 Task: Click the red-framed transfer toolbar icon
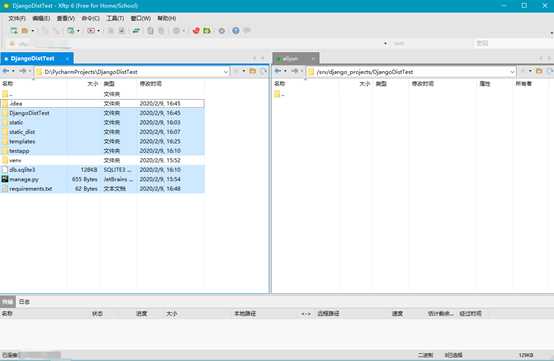click(91, 31)
